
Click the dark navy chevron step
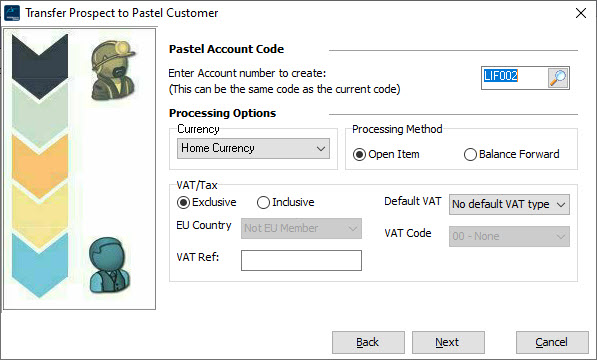[40, 67]
